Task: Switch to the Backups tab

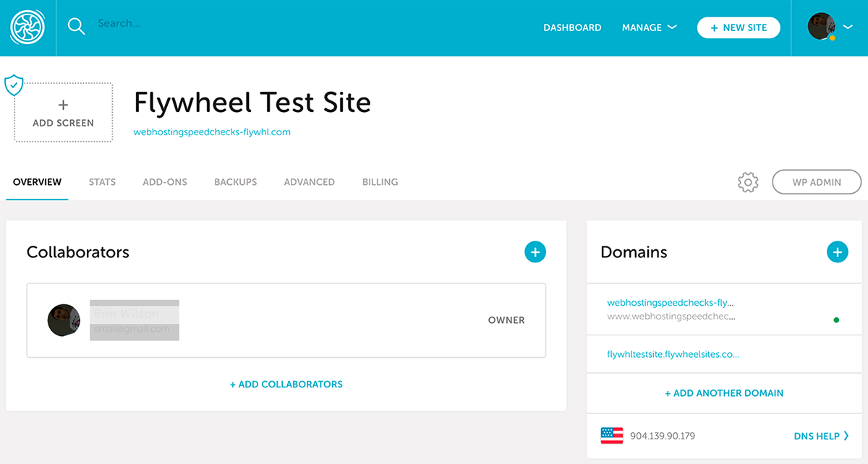Action: click(235, 181)
